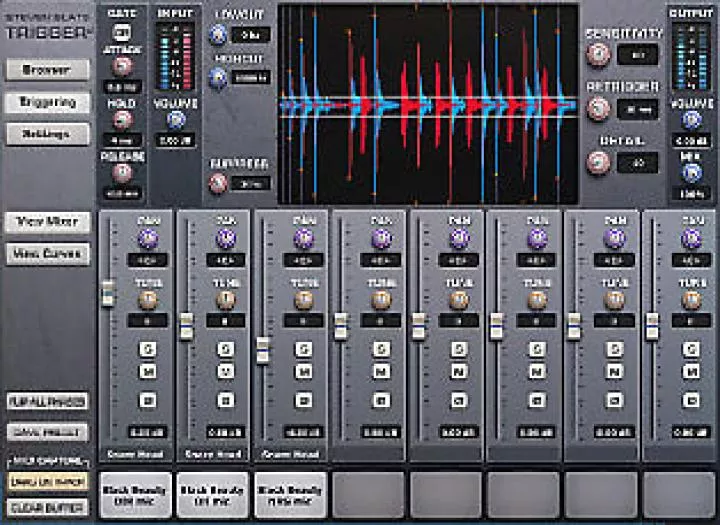720x525 pixels.
Task: Click the input Volume dB value field
Action: point(175,140)
